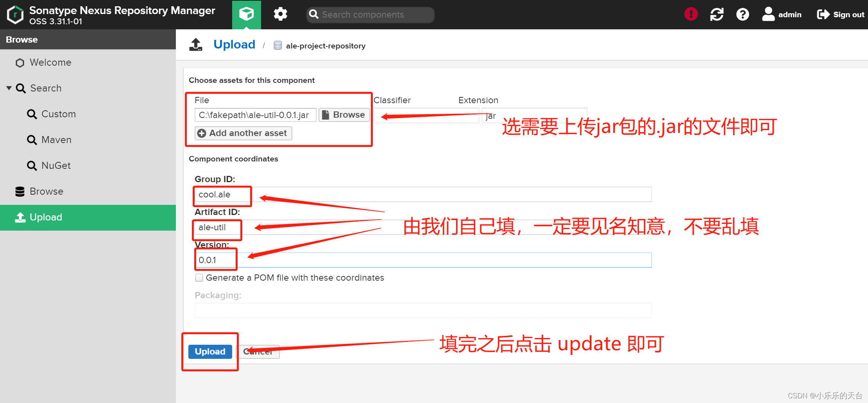Select Upload item in sidebar
Screen dimensions: 868x403
[x=88, y=217]
